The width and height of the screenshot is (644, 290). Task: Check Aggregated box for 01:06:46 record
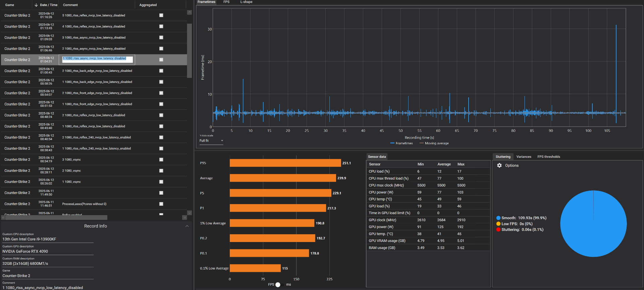pyautogui.click(x=161, y=49)
